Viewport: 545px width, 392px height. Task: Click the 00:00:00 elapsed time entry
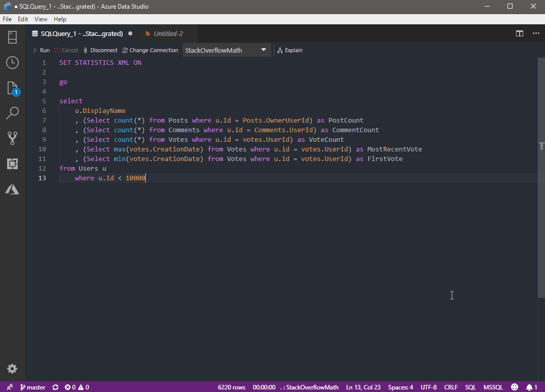click(264, 387)
